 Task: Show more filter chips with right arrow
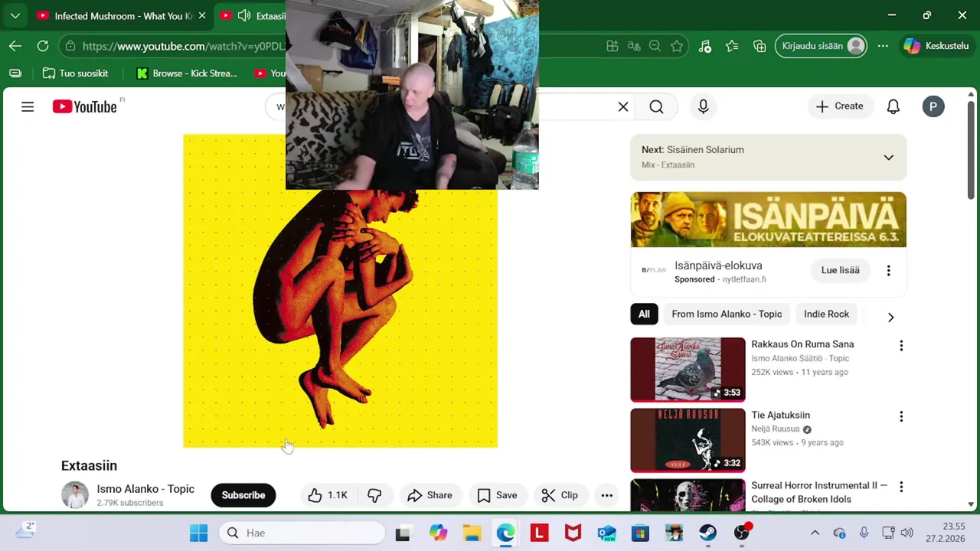tap(890, 317)
